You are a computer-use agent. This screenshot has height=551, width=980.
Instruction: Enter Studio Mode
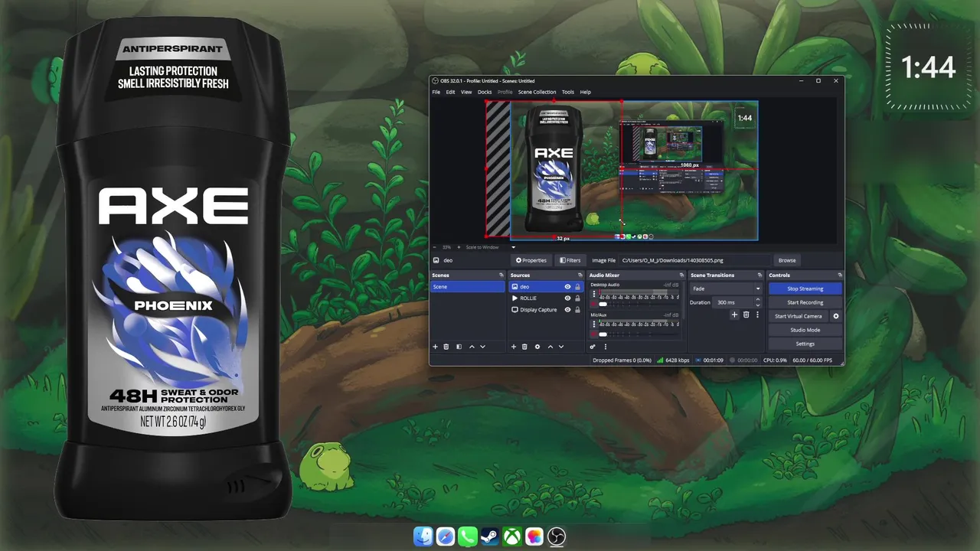click(x=805, y=330)
